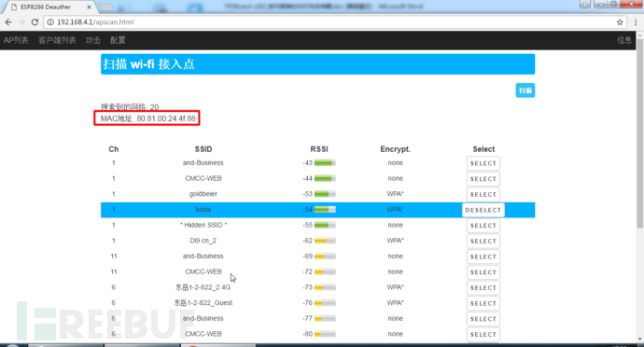This screenshot has width=644, height=347.
Task: Click the Select column header
Action: (x=483, y=149)
